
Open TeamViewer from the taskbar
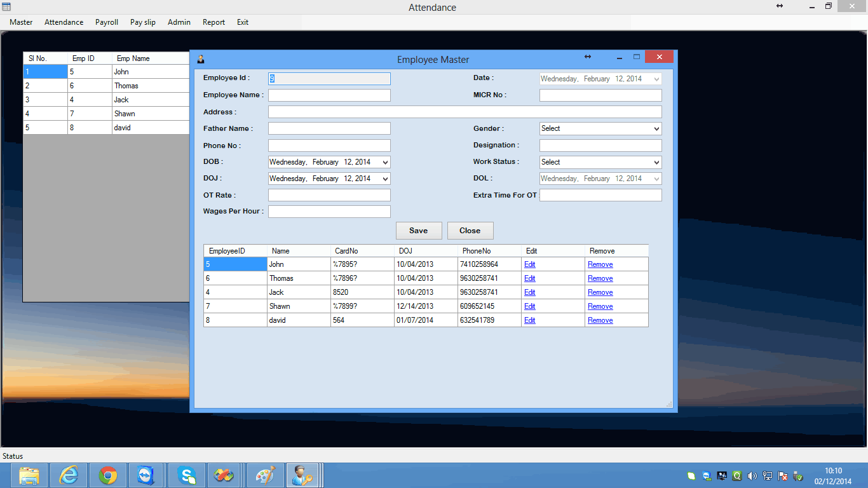point(147,475)
